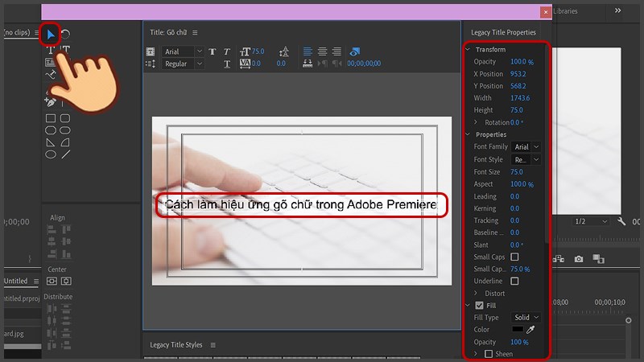Pick fill color with the eyedropper
This screenshot has height=362, width=644.
tap(531, 329)
